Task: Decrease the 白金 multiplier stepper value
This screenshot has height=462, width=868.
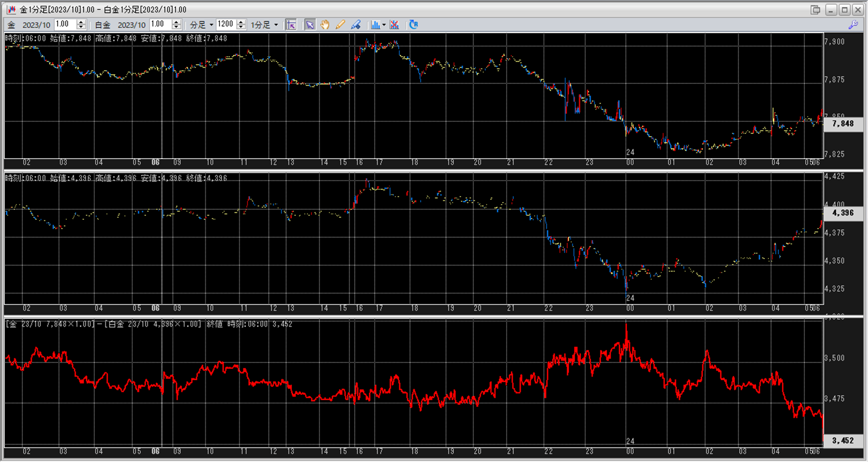Action: tap(176, 27)
